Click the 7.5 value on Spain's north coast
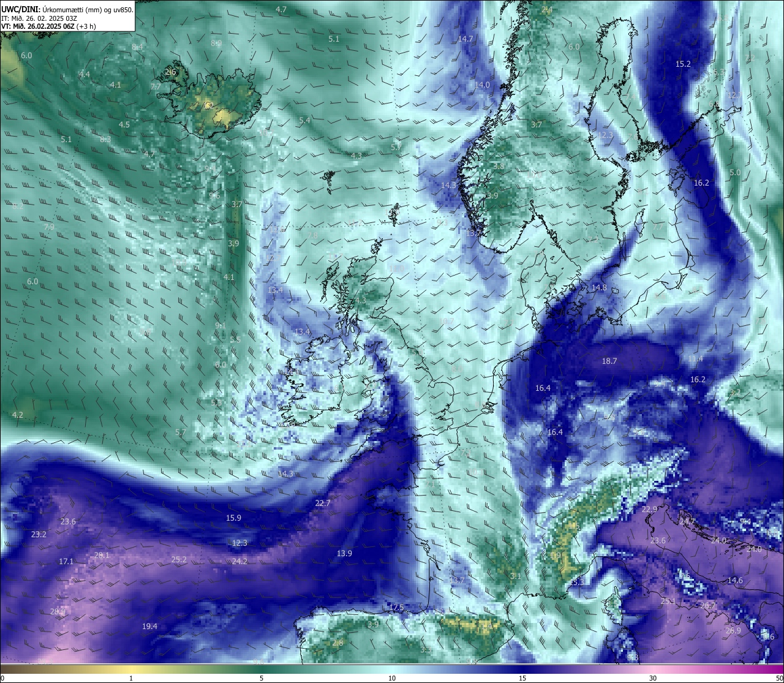784x683 pixels. point(398,608)
